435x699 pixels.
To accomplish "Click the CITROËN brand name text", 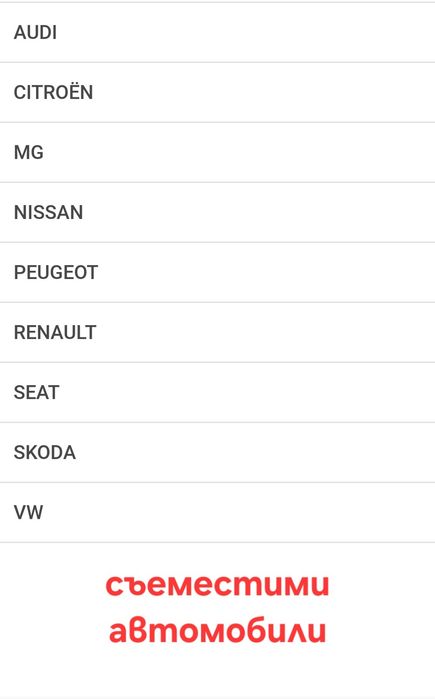I will (x=53, y=91).
